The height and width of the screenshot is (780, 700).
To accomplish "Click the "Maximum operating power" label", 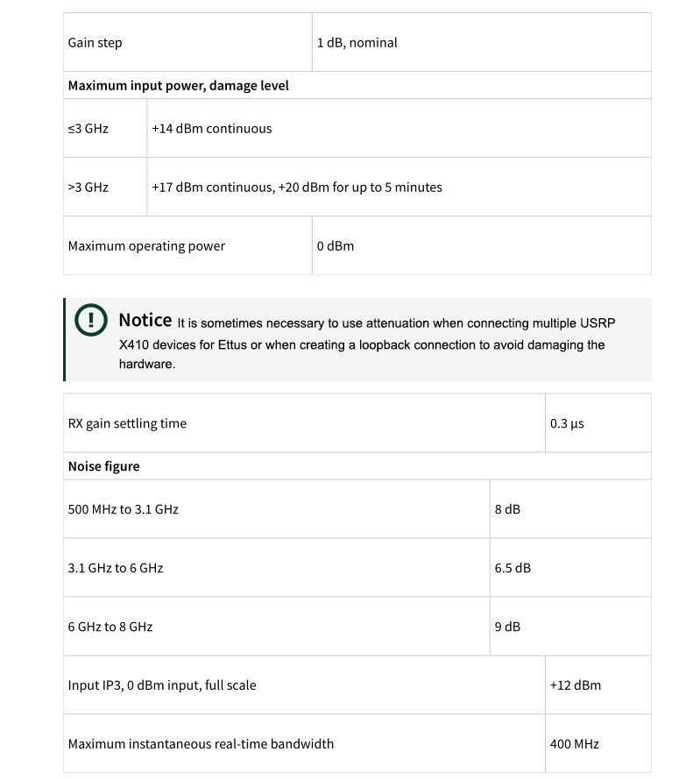I will 146,246.
